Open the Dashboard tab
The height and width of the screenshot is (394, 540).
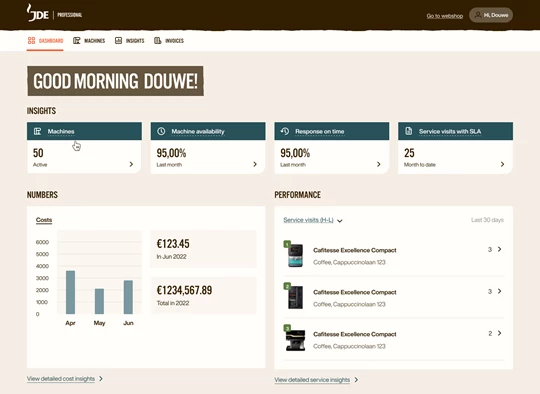[45, 41]
